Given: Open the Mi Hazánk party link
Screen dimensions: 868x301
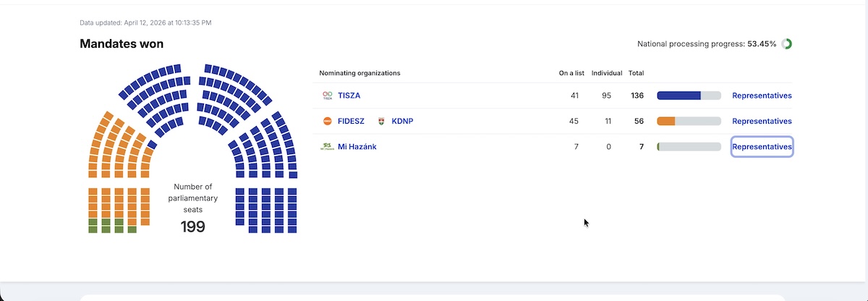Looking at the screenshot, I should pyautogui.click(x=357, y=147).
